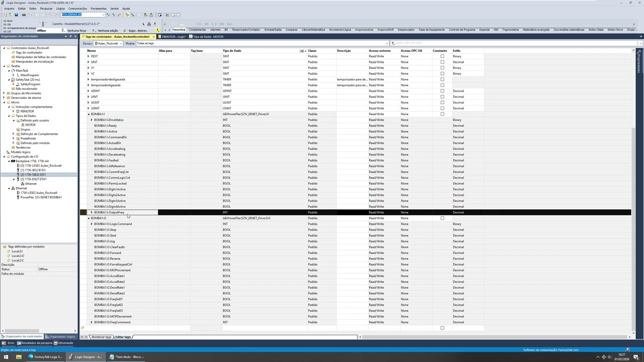This screenshot has width=644, height=362.
Task: Open File Explorer from taskbar
Action: point(19,357)
